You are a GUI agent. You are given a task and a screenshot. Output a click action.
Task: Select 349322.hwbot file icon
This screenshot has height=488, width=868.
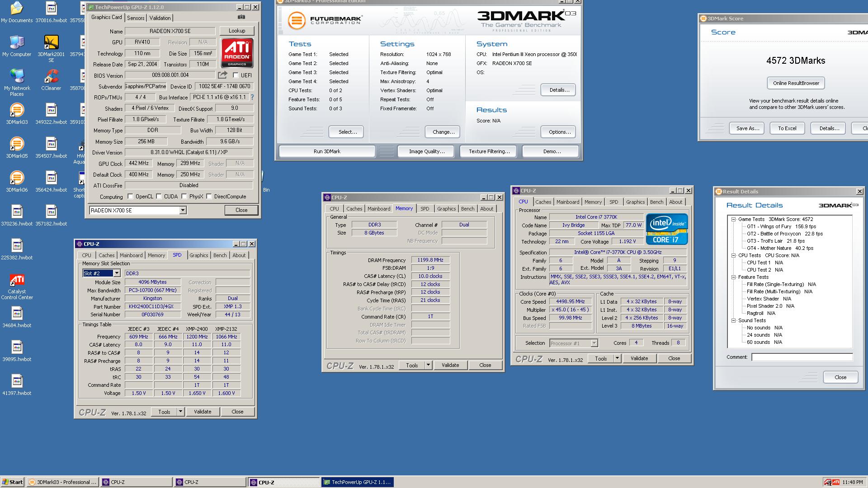pos(51,114)
